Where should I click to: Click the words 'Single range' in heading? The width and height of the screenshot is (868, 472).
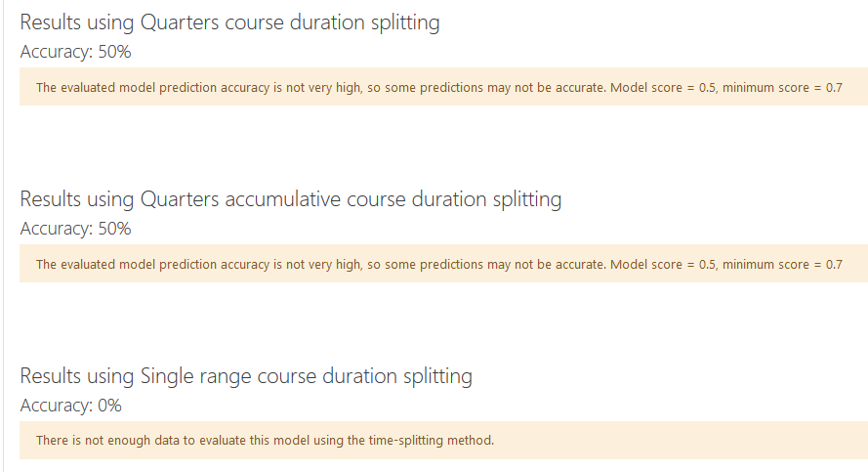click(195, 376)
